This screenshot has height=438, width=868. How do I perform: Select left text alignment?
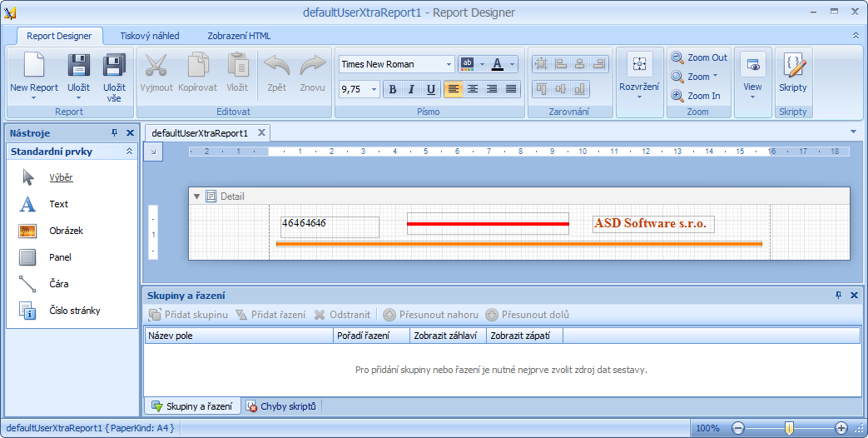[454, 89]
